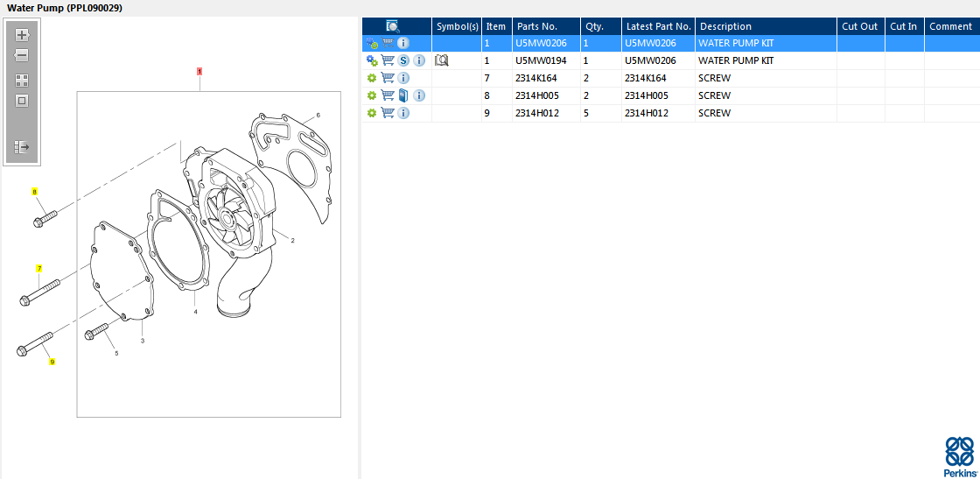This screenshot has width=980, height=479.
Task: Click the Description column header
Action: [766, 26]
